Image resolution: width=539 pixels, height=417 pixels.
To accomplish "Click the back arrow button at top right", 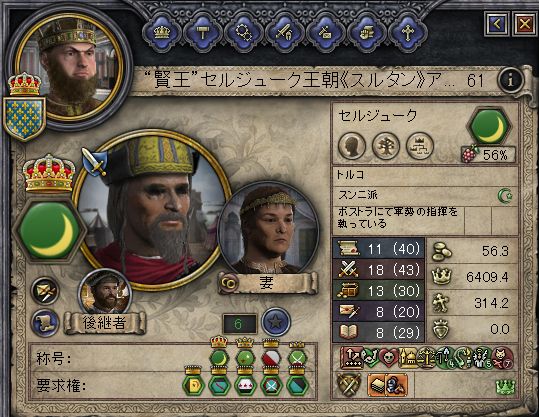I will (x=497, y=24).
